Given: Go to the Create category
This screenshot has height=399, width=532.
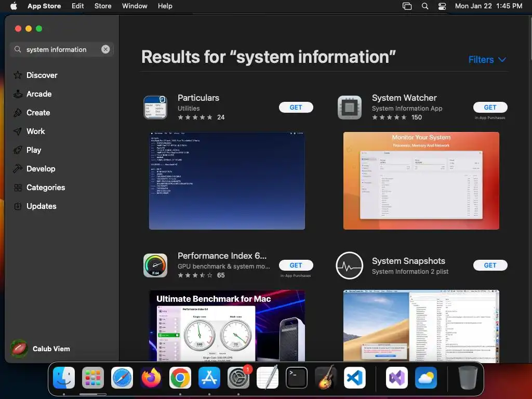Looking at the screenshot, I should click(x=32, y=112).
